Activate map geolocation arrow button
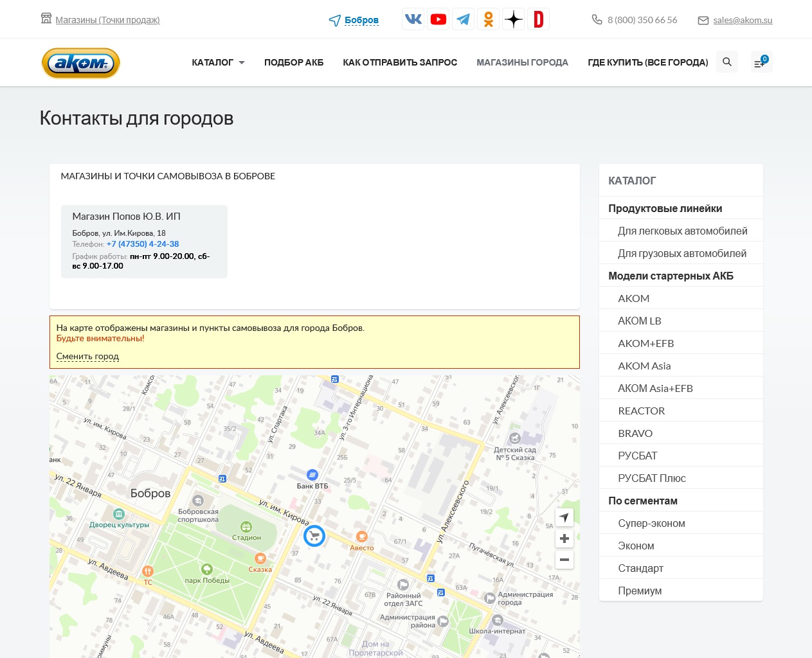Viewport: 812px width, 658px height. (x=564, y=517)
